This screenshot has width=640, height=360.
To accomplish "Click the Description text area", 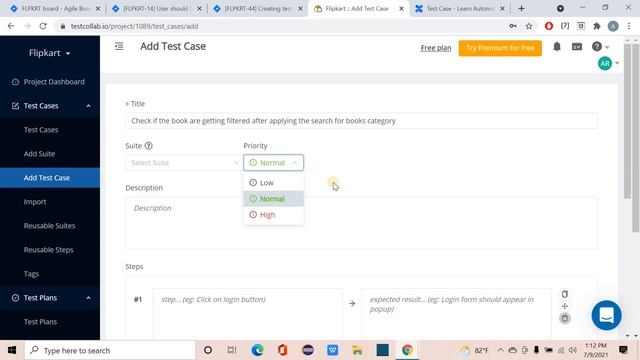I will point(362,223).
